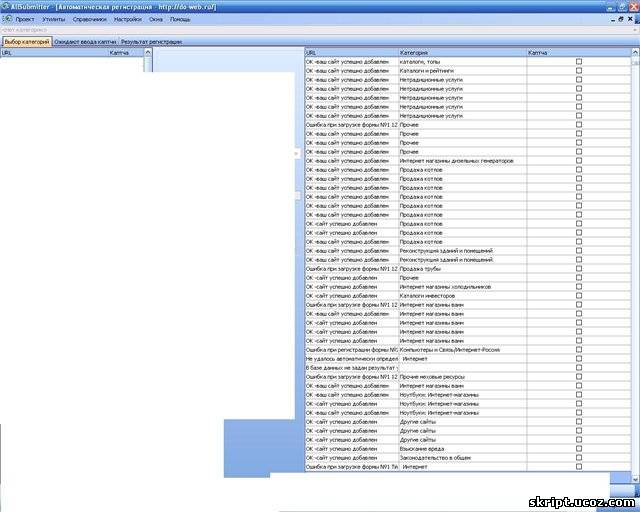640x512 pixels.
Task: Open the Помощь menu
Action: pos(180,19)
